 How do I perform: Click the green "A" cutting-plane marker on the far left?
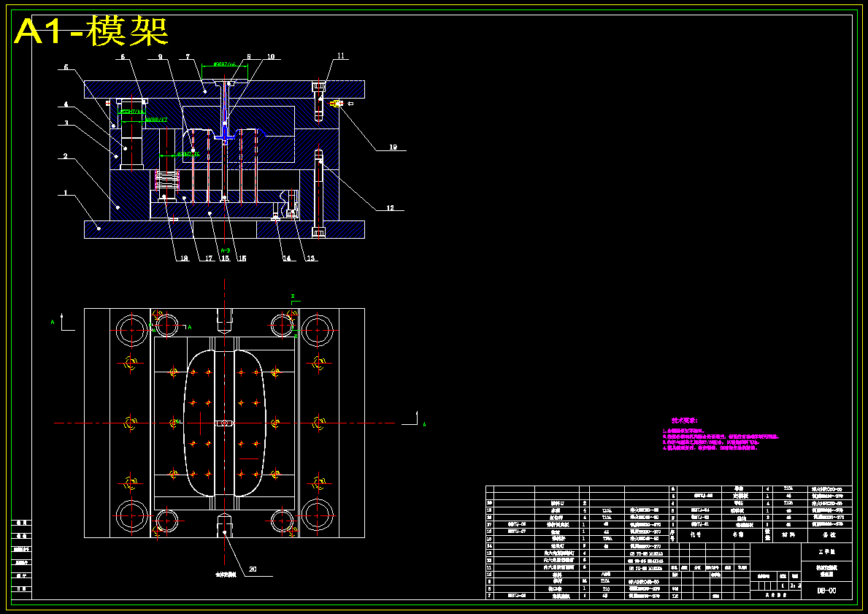pos(53,322)
